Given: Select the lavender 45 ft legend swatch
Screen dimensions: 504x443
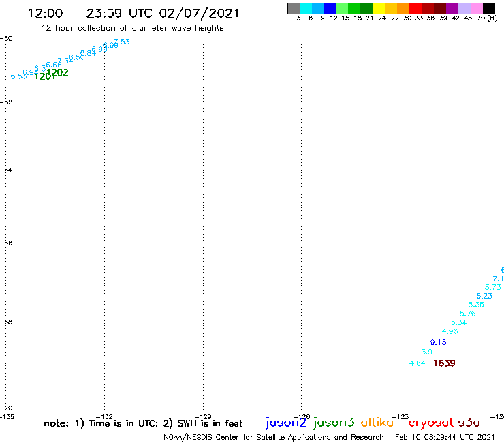Looking at the screenshot, I should point(464,8).
